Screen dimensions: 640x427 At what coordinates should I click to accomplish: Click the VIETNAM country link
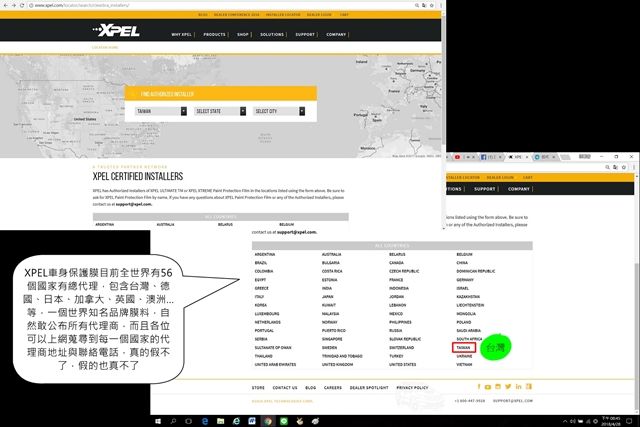click(464, 365)
